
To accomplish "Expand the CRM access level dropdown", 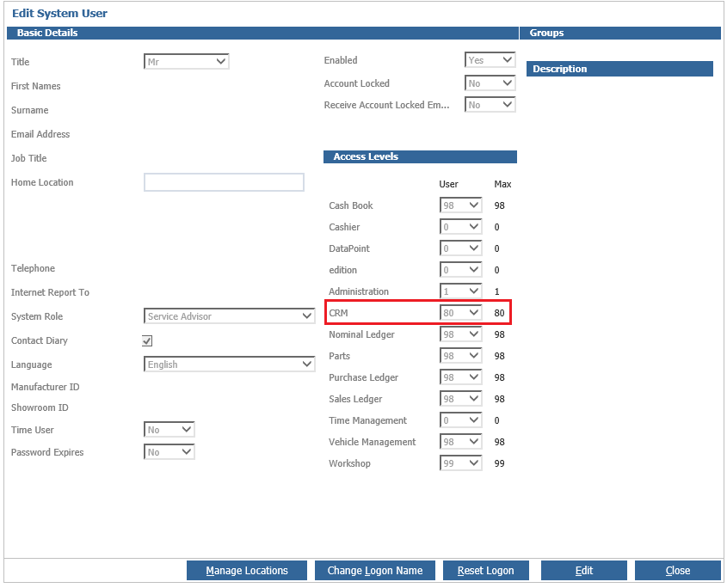I will click(x=461, y=313).
